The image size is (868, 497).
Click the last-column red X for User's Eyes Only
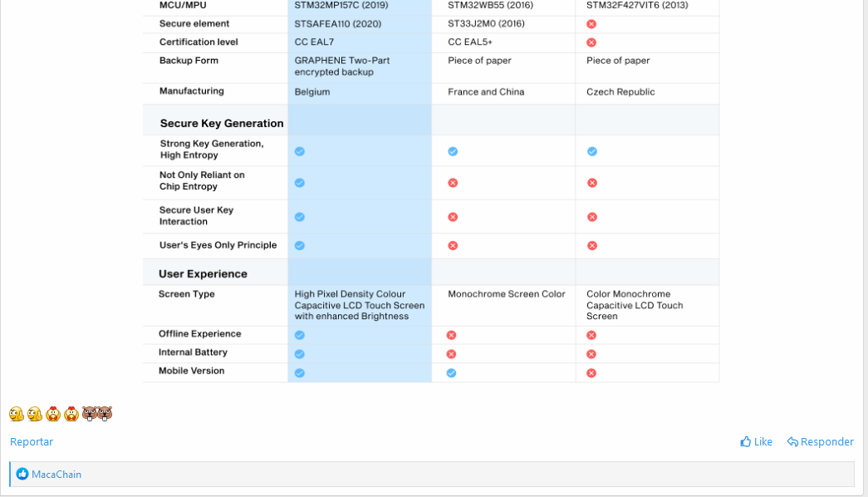pyautogui.click(x=591, y=245)
